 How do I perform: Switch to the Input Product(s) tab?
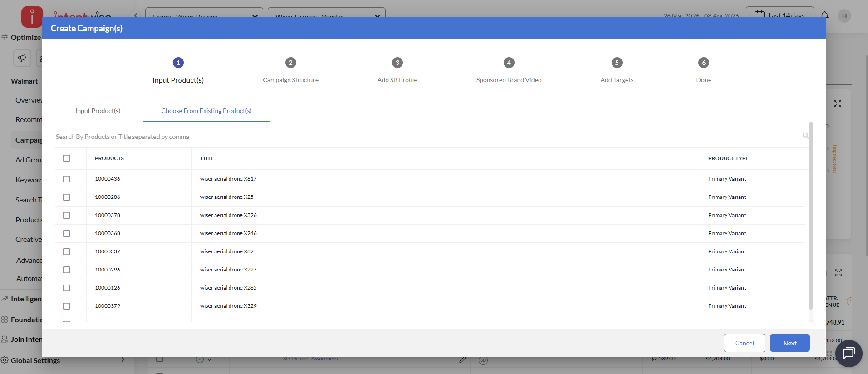(x=98, y=111)
